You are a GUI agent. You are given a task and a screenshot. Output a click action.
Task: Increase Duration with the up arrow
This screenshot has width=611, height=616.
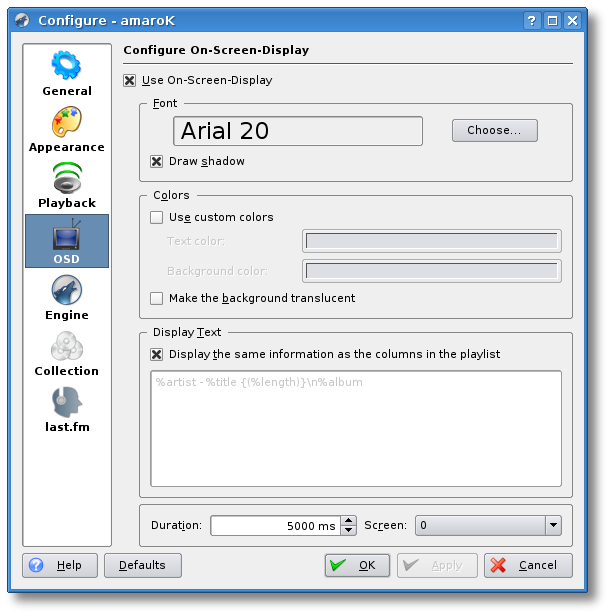point(348,520)
